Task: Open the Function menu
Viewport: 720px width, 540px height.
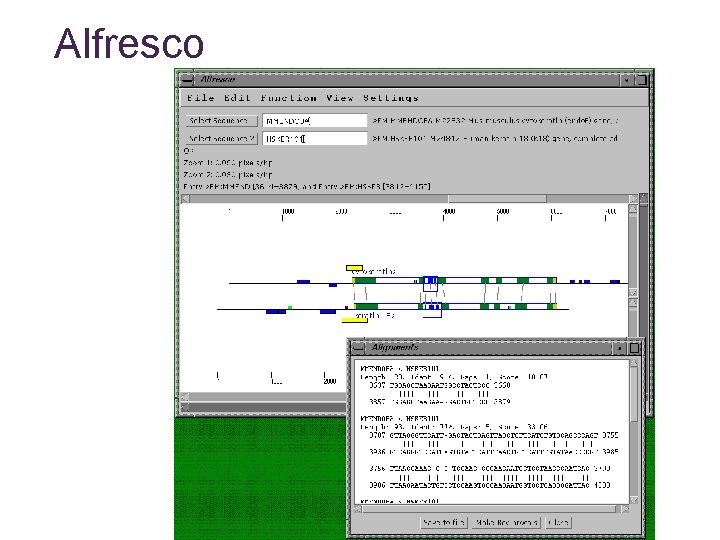Action: click(288, 98)
